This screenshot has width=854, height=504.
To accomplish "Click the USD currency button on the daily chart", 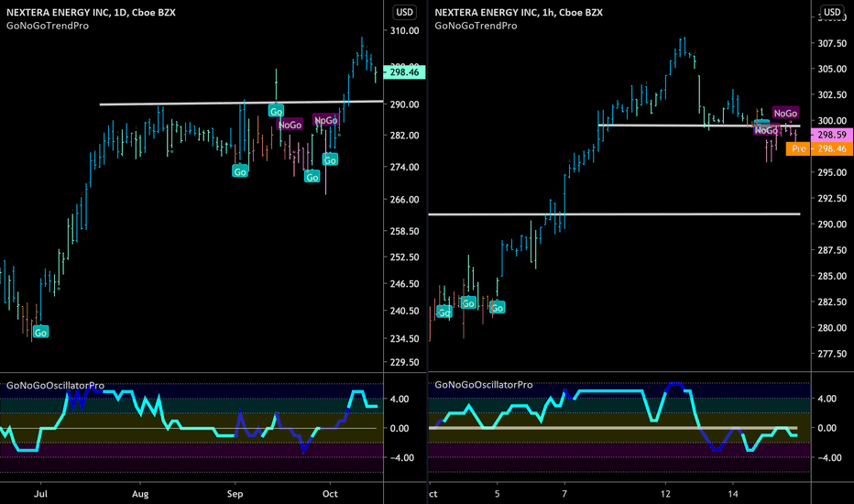I will coord(404,12).
